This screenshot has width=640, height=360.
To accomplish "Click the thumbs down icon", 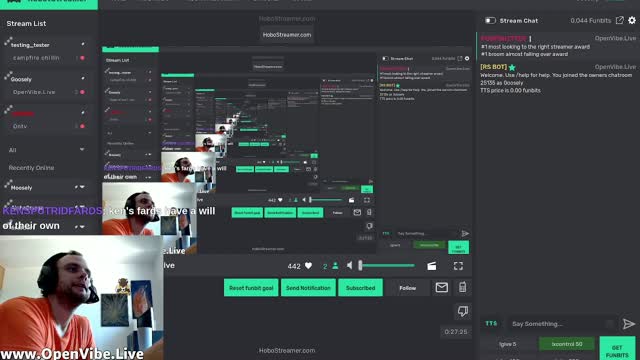I will tap(462, 311).
